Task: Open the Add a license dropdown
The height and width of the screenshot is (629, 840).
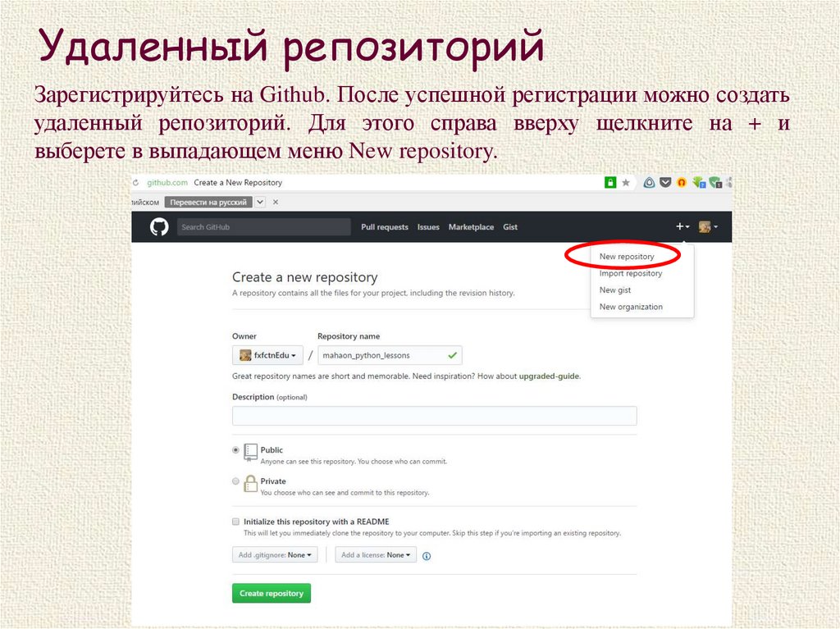Action: point(376,555)
